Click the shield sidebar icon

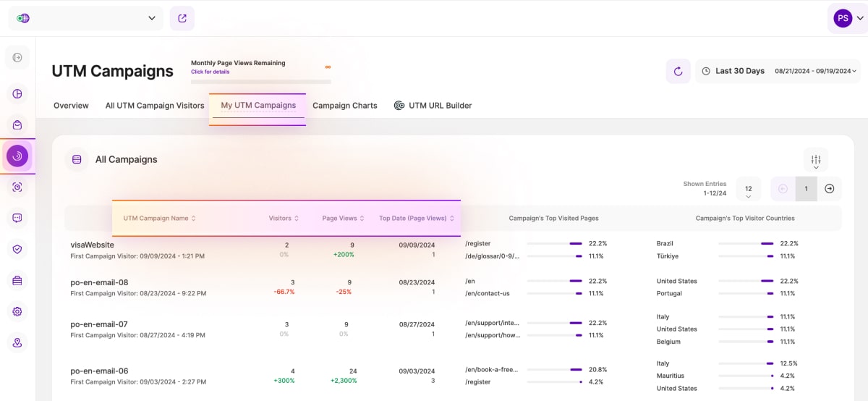pyautogui.click(x=17, y=249)
